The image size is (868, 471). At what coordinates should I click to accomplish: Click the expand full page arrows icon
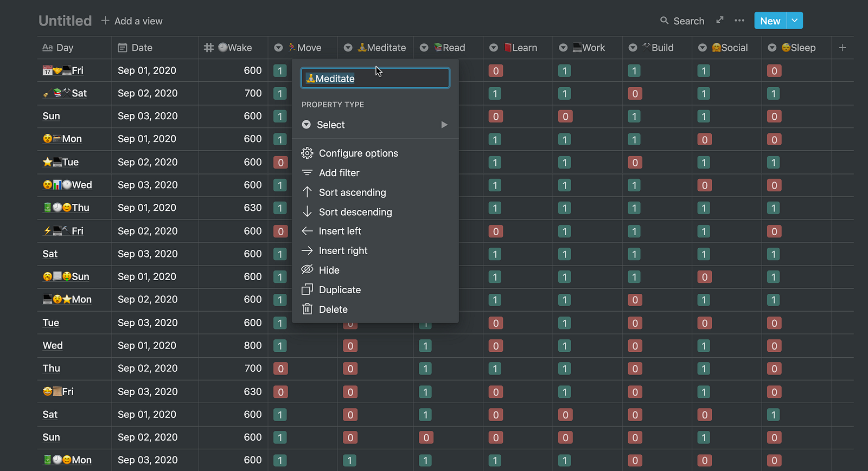720,20
